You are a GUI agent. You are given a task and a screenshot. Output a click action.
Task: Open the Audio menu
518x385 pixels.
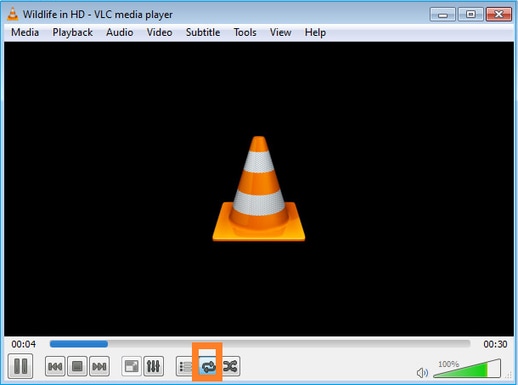[119, 32]
